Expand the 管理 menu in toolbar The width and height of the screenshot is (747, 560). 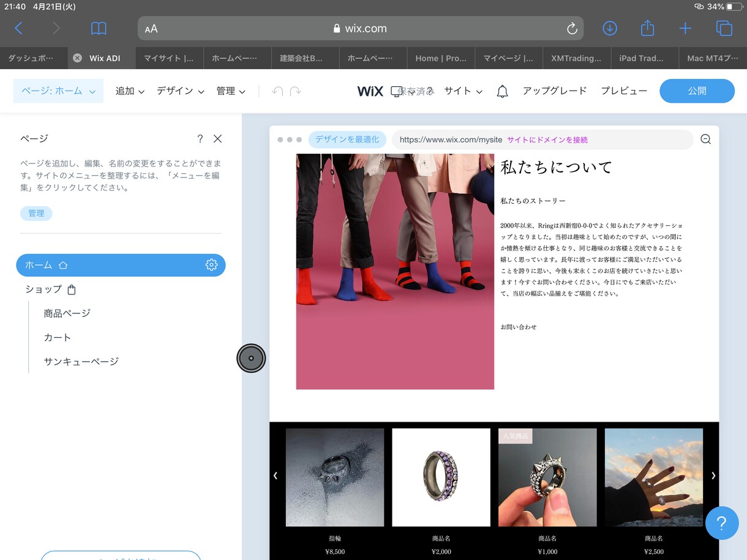pos(231,91)
